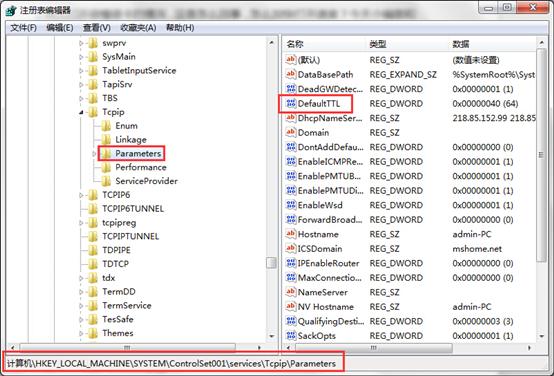Select the EnableWsd DWORD value icon

point(290,205)
